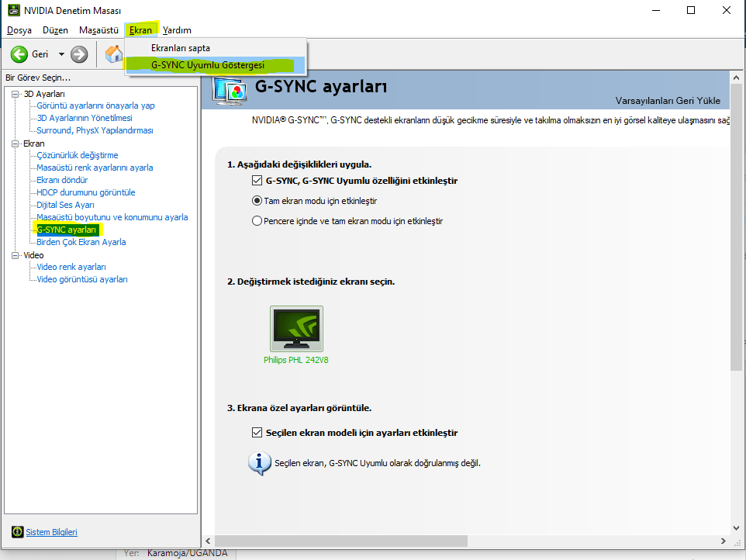Open the Sistem Bilgileri link
Viewport: 746px width, 560px height.
51,532
